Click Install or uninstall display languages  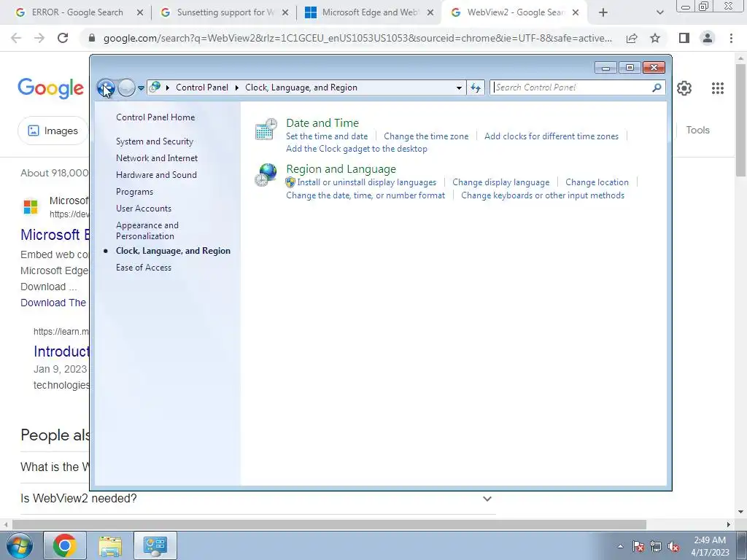pos(367,182)
